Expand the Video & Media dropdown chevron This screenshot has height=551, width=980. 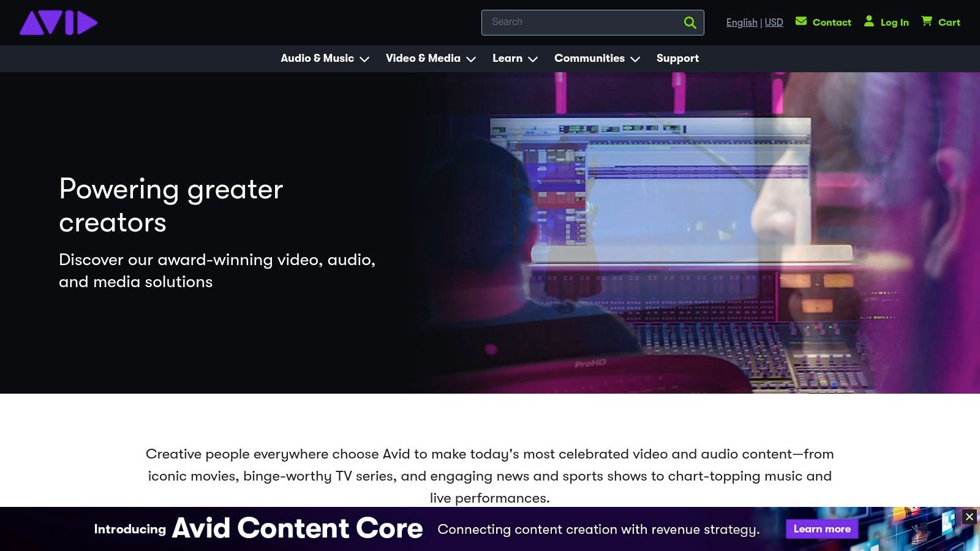click(x=470, y=59)
